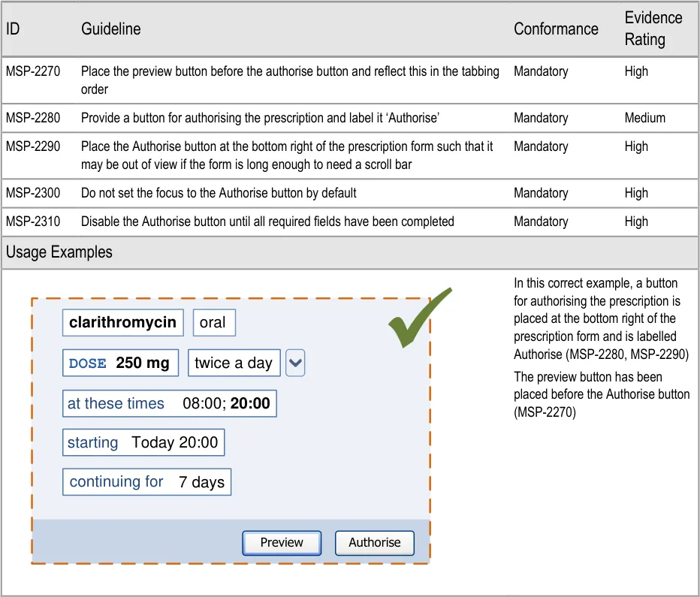Click the MSP-2280 guideline ID cell

(x=33, y=118)
